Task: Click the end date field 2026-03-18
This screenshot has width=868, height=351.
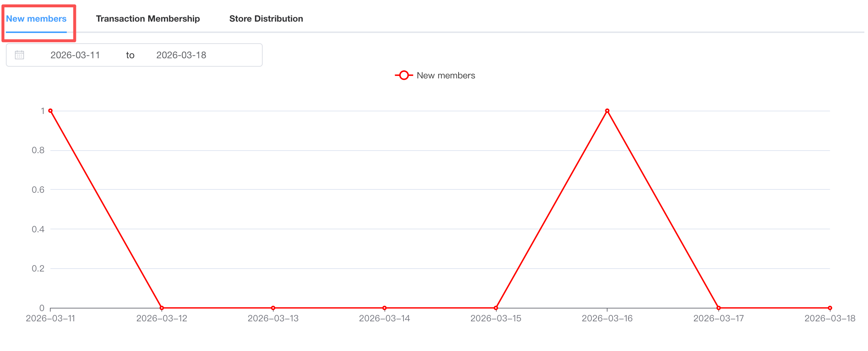Action: (181, 55)
